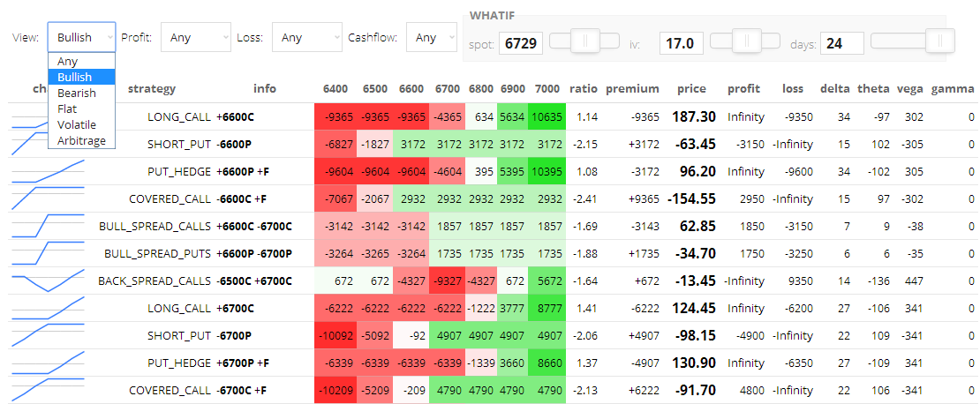Select the BACK_SPREAD_CALLS strategy name

[x=155, y=281]
